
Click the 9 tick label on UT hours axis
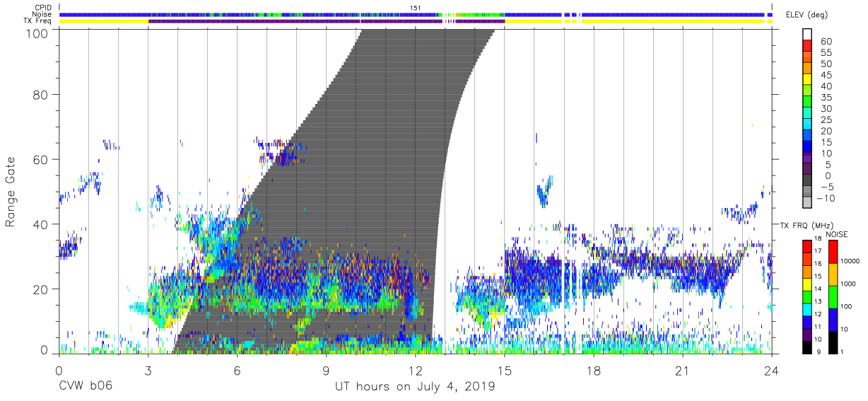(x=327, y=370)
